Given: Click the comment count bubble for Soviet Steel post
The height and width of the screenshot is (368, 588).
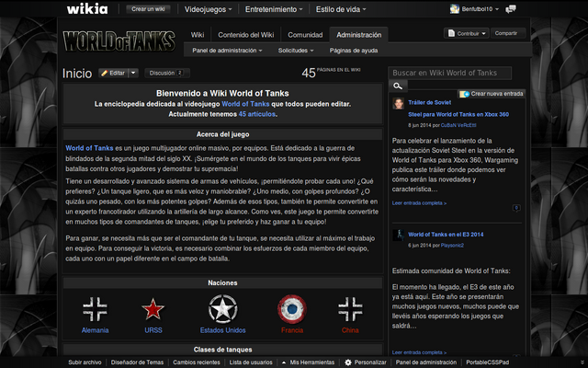Looking at the screenshot, I should coord(516,208).
